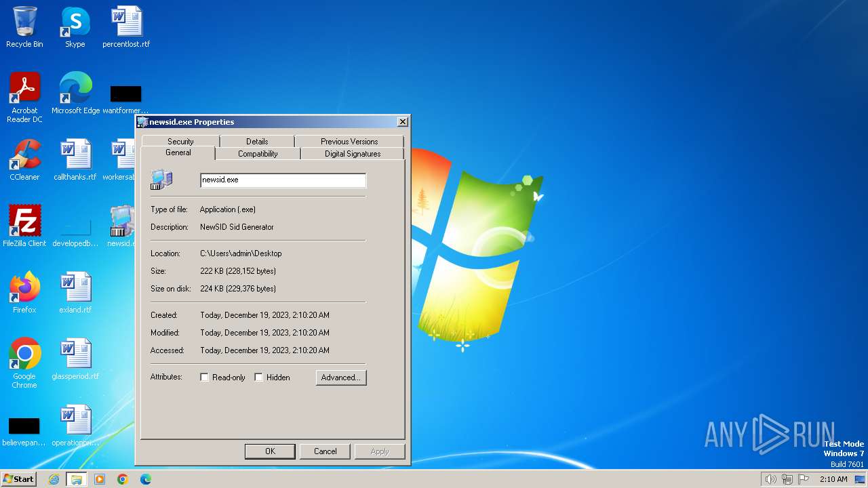
Task: Launch FileZilla Client shortcut
Action: coord(24,226)
